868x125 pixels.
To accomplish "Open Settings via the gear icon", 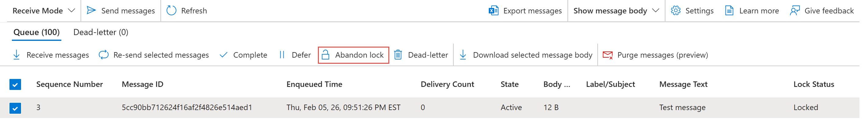I will tap(675, 10).
